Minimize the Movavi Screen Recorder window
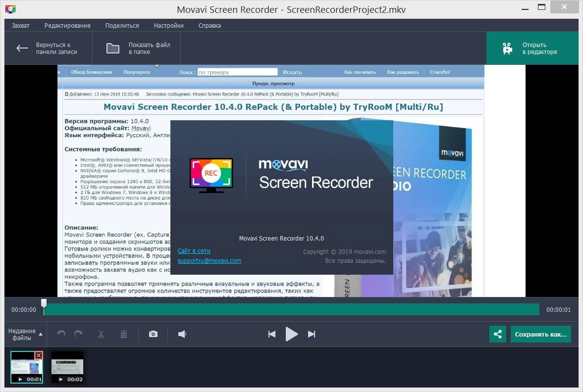Image resolution: width=583 pixels, height=392 pixels. [x=525, y=8]
